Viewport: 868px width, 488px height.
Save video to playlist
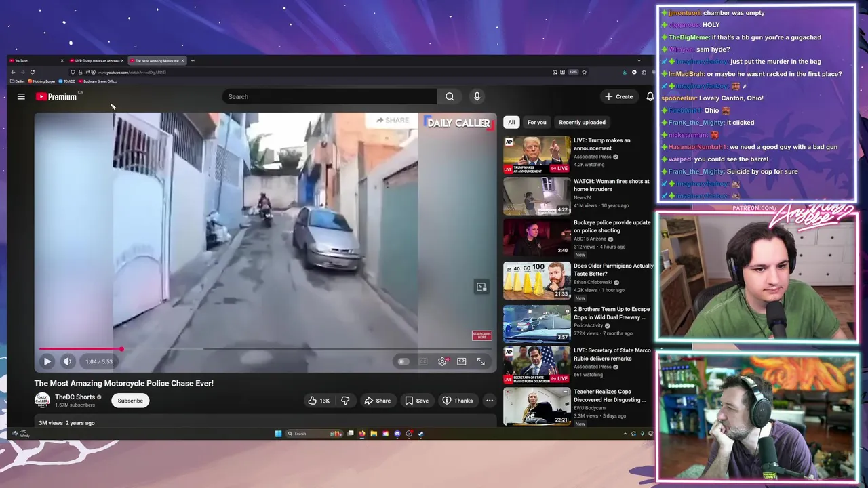[416, 401]
